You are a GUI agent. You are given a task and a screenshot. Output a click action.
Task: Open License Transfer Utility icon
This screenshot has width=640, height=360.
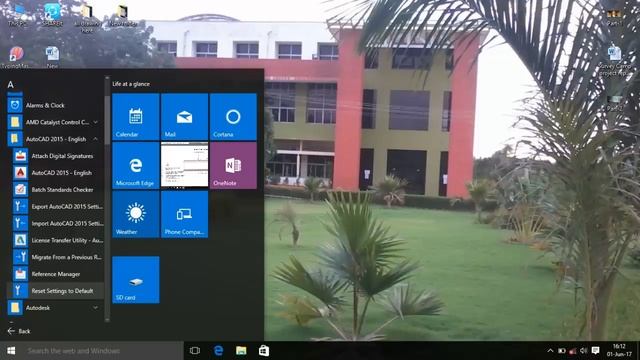click(x=20, y=240)
